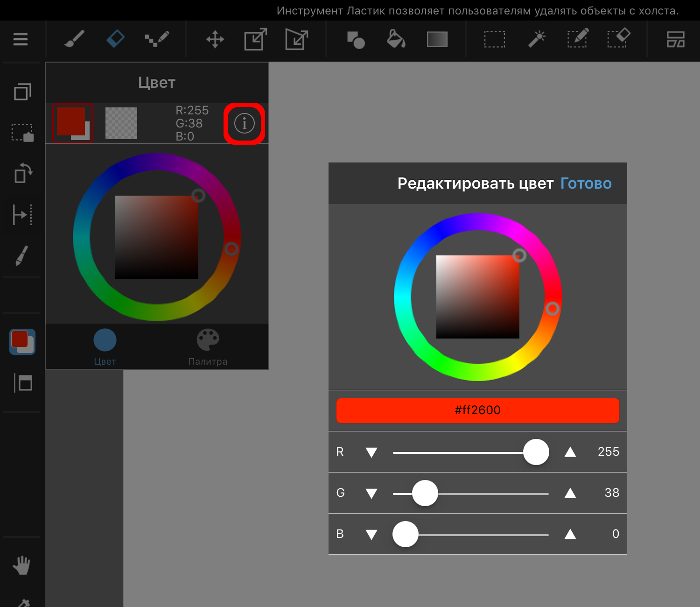Select the Brush tool
Screen dimensions: 700x607
(x=74, y=39)
